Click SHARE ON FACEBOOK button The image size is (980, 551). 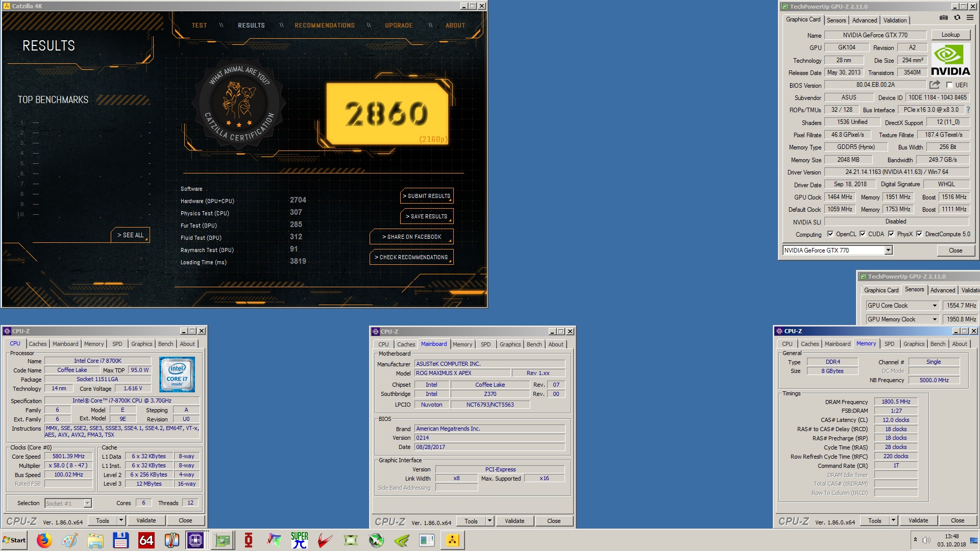[x=411, y=237]
